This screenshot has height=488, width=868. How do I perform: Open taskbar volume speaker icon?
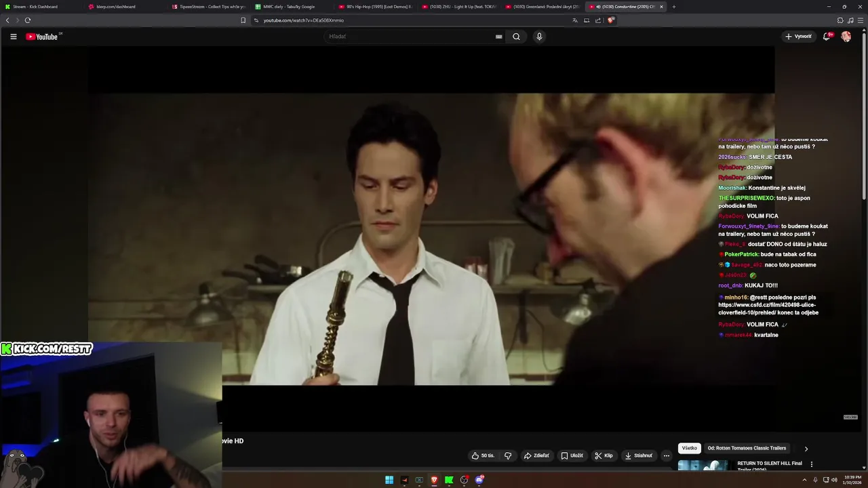point(834,480)
